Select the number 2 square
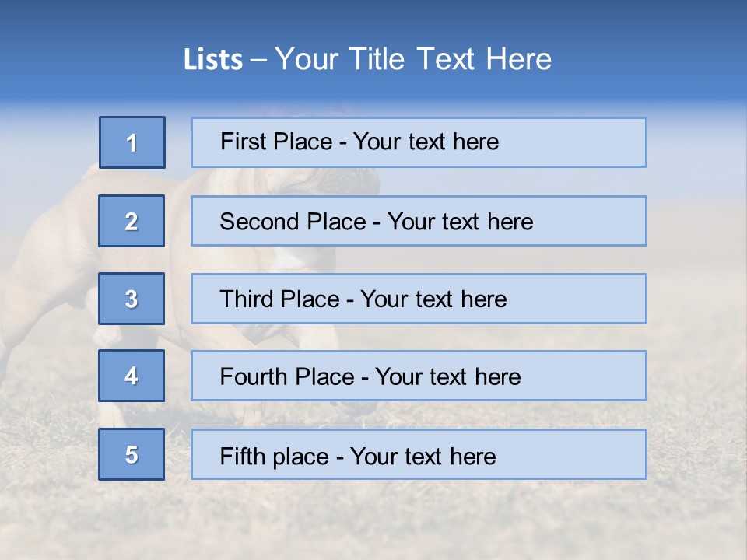This screenshot has height=560, width=747. (x=132, y=221)
